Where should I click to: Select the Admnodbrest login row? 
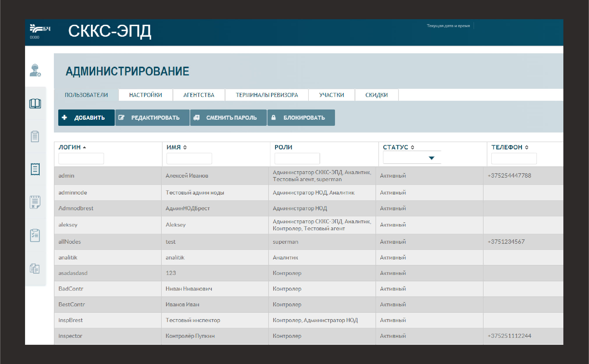[x=309, y=208]
